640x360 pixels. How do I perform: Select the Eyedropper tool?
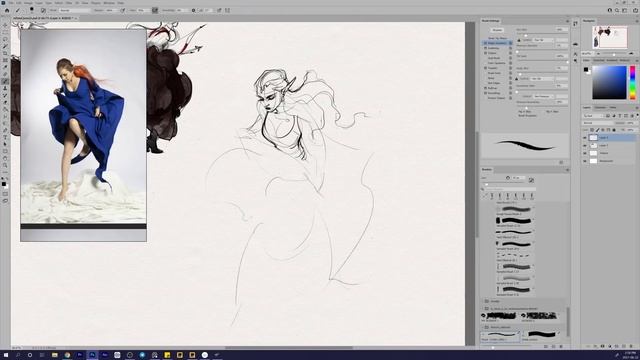[5, 67]
